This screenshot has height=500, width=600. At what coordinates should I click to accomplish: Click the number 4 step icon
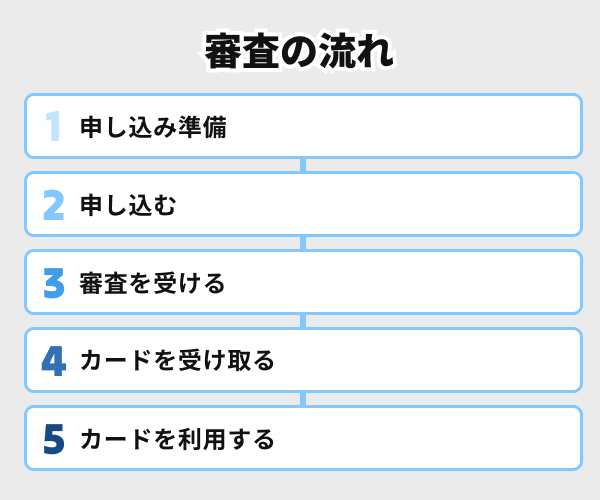pos(54,361)
